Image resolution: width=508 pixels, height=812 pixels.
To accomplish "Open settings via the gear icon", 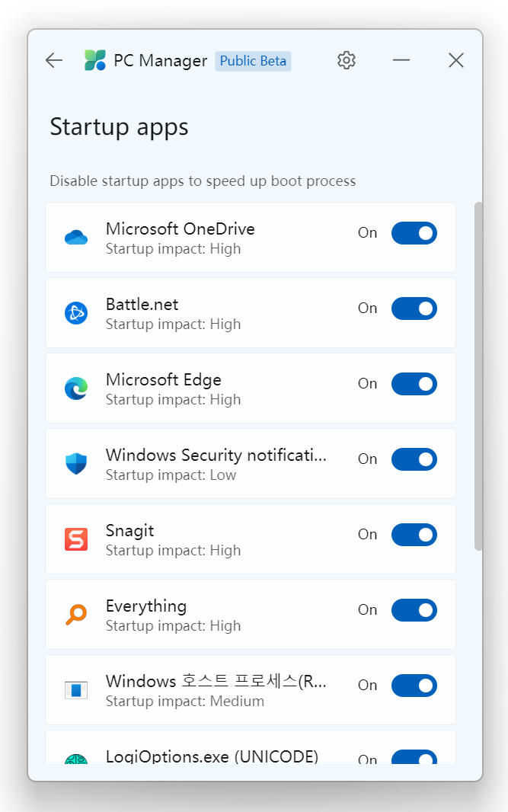I will point(347,61).
